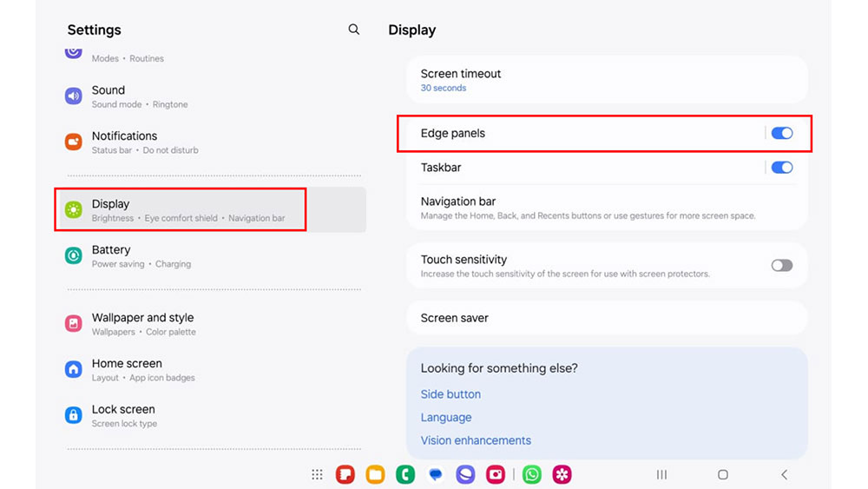Image resolution: width=868 pixels, height=489 pixels.
Task: Launch WhatsApp from the taskbar
Action: click(532, 474)
